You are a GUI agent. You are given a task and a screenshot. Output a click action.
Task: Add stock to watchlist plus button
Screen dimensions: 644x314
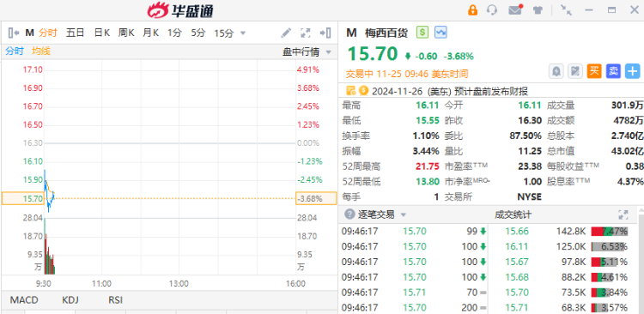[x=633, y=71]
